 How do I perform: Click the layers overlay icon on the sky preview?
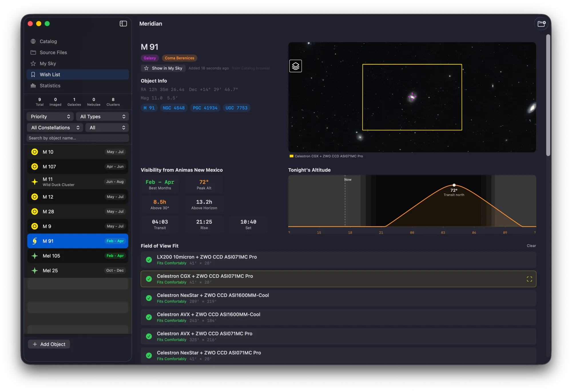296,66
